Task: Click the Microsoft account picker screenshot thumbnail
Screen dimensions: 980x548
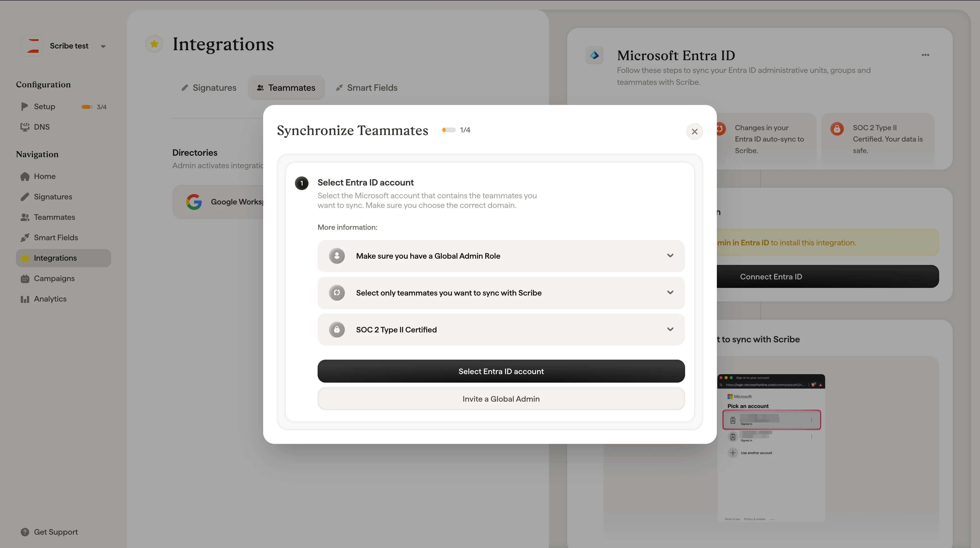Action: pos(771,448)
